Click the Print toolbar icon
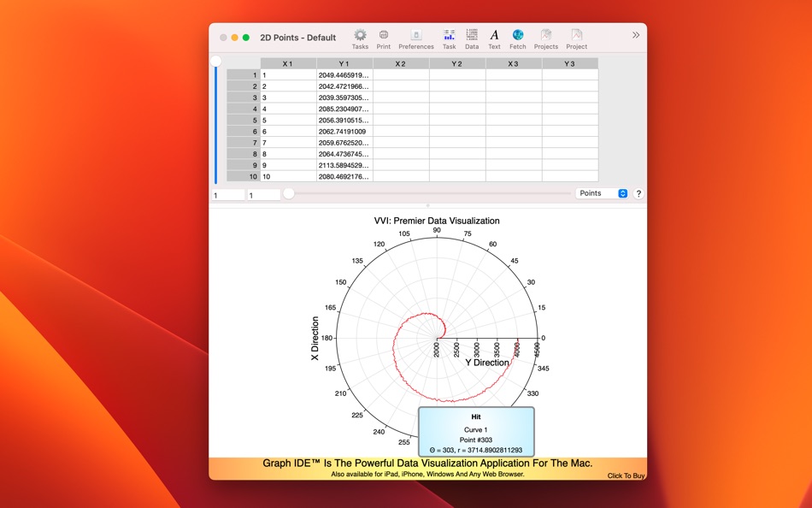Image resolution: width=812 pixels, height=508 pixels. (383, 35)
